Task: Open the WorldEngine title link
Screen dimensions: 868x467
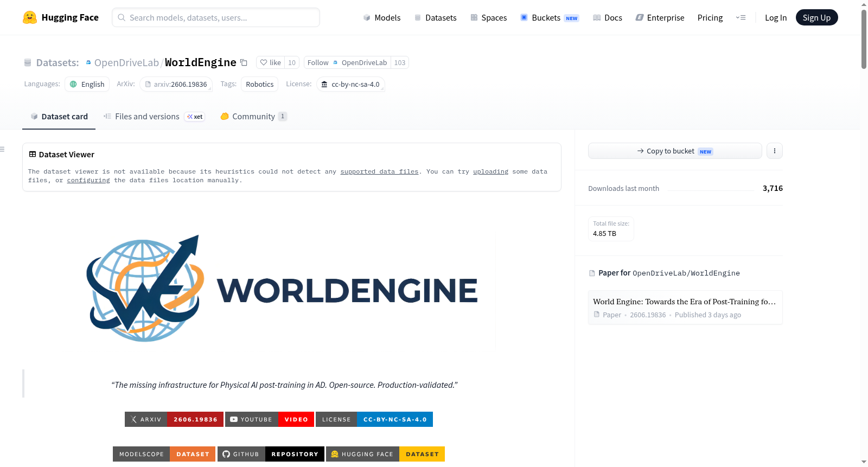Action: pos(201,62)
